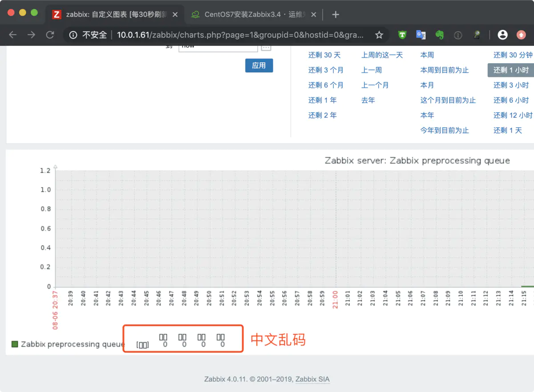Image resolution: width=534 pixels, height=392 pixels.
Task: Select 还剩 3 个月 time range
Action: click(326, 70)
